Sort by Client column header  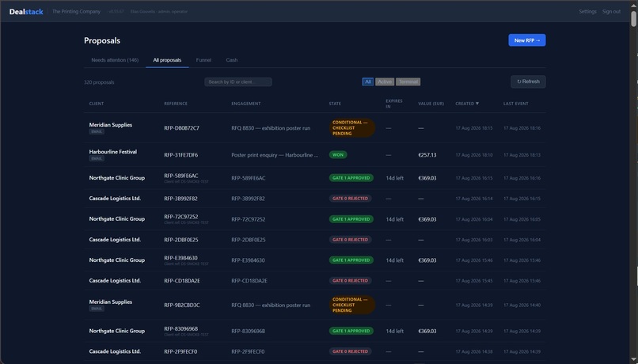97,104
